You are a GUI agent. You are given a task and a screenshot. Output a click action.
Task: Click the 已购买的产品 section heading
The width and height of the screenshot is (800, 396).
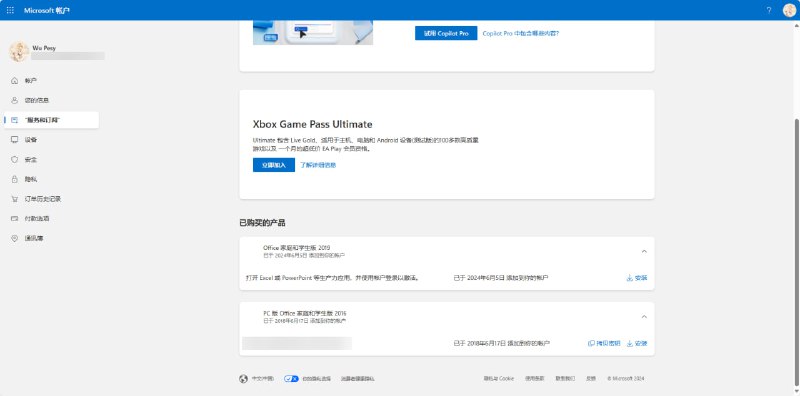click(262, 223)
